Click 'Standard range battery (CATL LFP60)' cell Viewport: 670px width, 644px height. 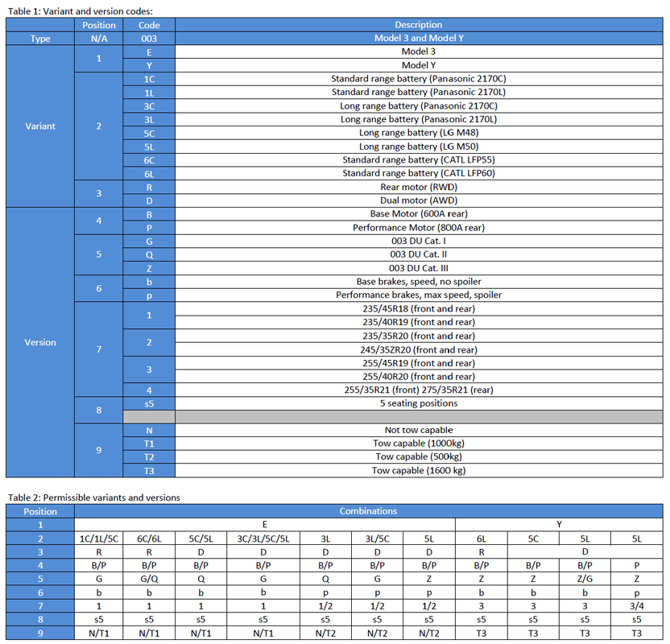pyautogui.click(x=419, y=173)
